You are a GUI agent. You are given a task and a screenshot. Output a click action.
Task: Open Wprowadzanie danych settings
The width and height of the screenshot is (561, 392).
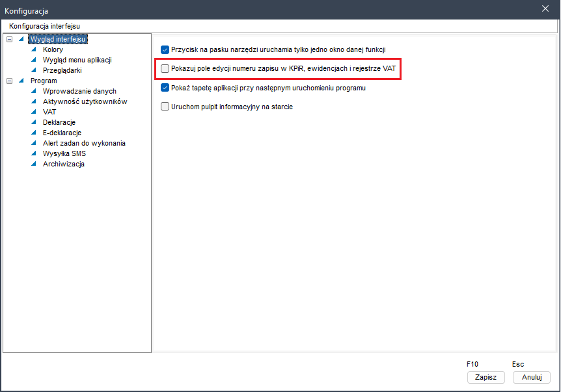pos(79,91)
